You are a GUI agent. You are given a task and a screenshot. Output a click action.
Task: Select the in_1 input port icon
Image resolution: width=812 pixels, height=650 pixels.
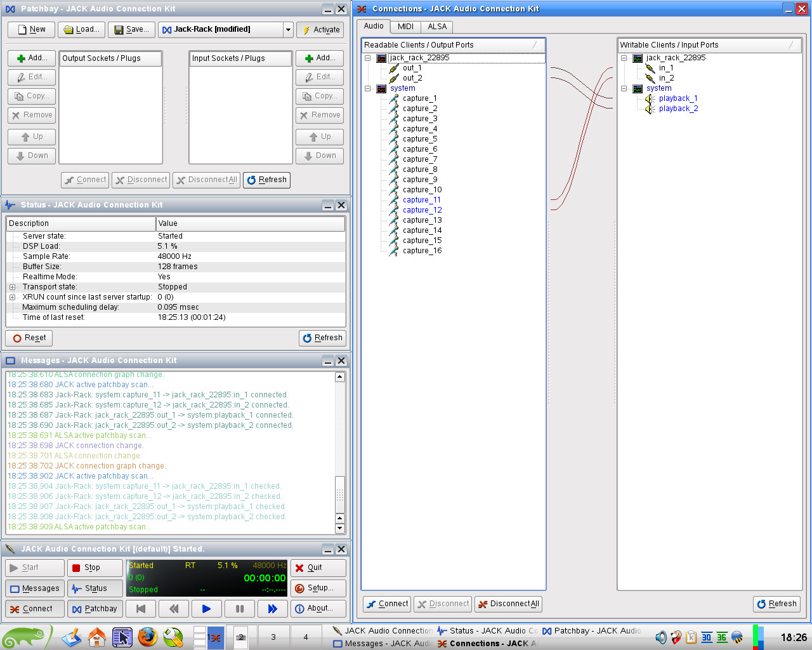click(x=650, y=68)
